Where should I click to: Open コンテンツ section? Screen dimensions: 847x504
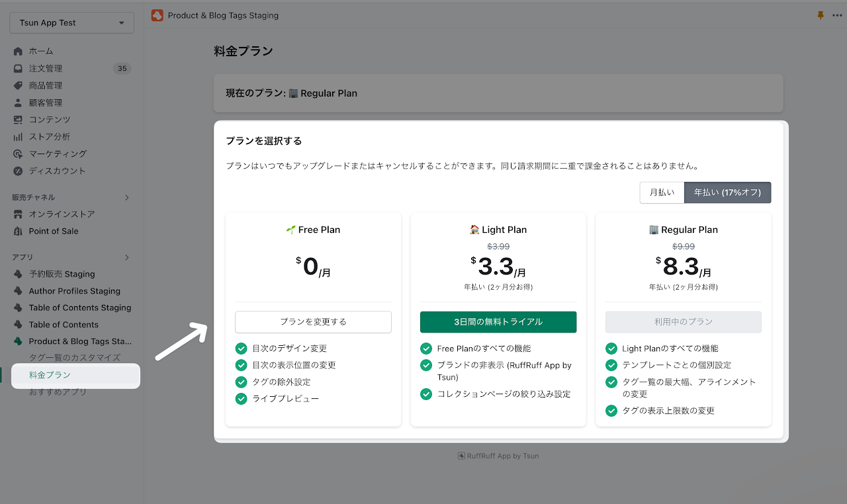coord(50,120)
